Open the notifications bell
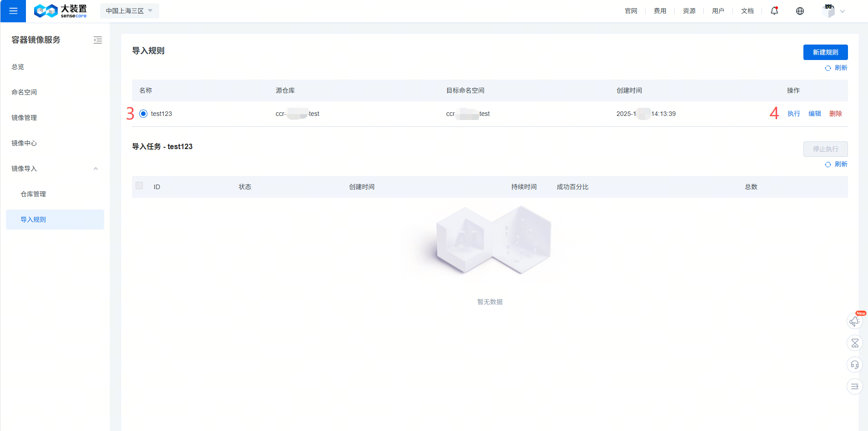868x431 pixels. tap(773, 10)
